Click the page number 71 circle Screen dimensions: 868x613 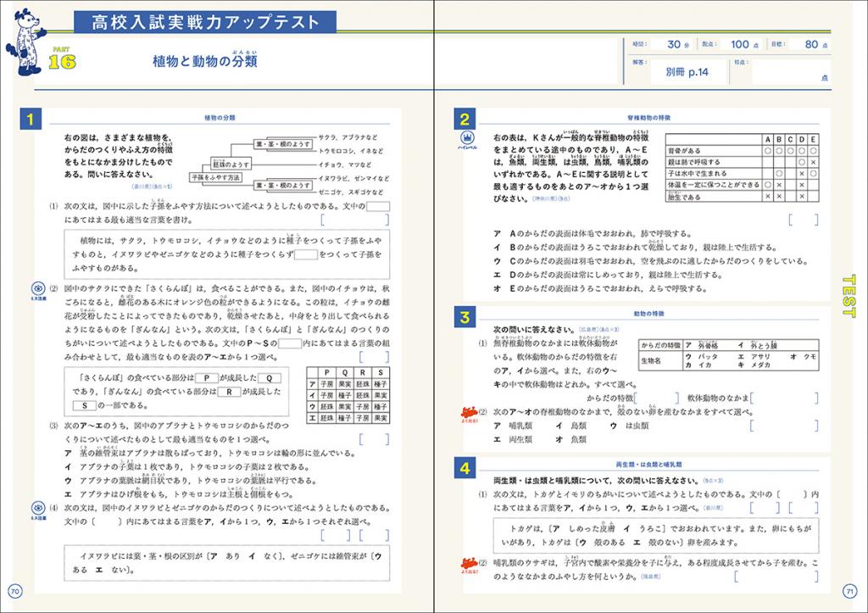(851, 591)
